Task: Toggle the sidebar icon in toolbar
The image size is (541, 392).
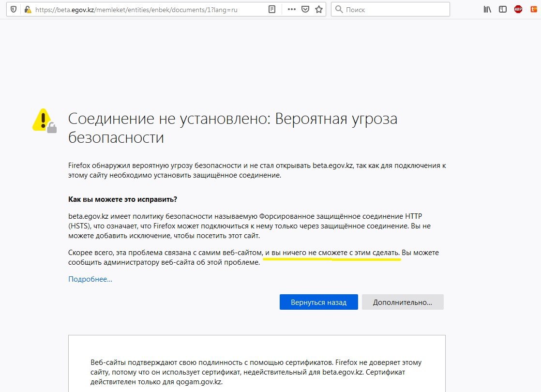Action: (503, 9)
